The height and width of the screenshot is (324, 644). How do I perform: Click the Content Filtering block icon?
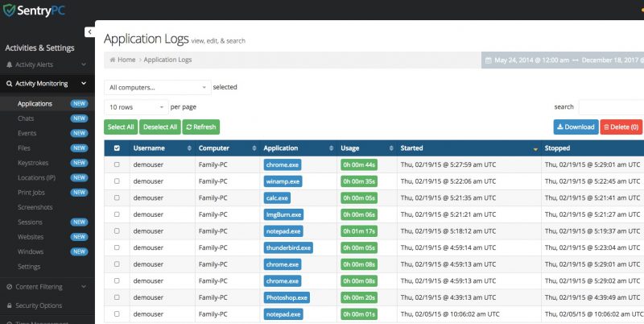click(10, 287)
